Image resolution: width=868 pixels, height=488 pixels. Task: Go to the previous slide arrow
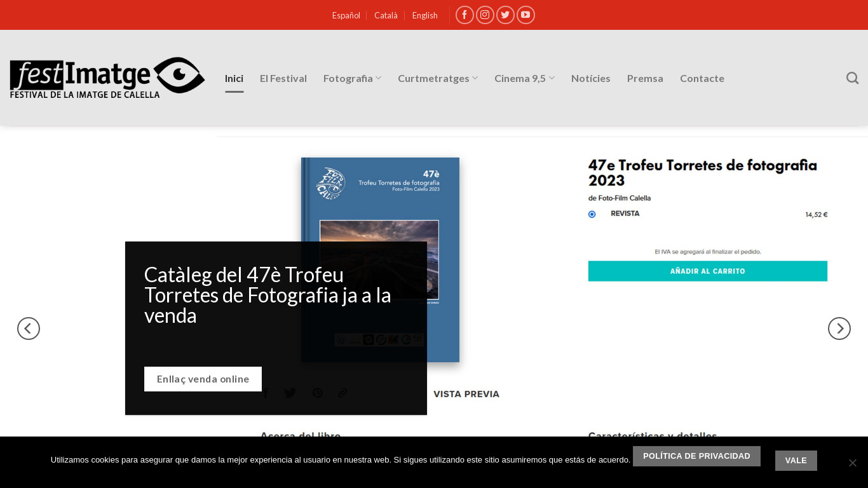pos(29,329)
